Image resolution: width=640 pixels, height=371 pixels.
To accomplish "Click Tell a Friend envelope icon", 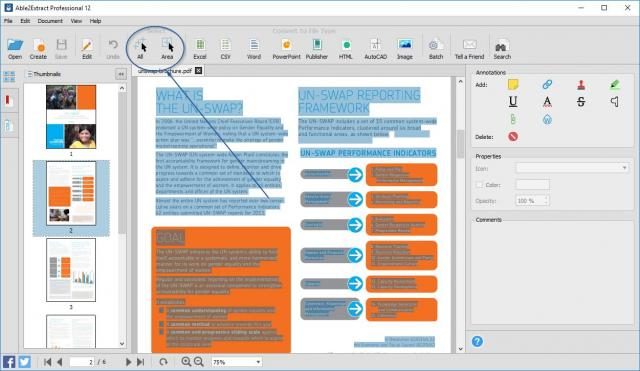I will 469,49.
